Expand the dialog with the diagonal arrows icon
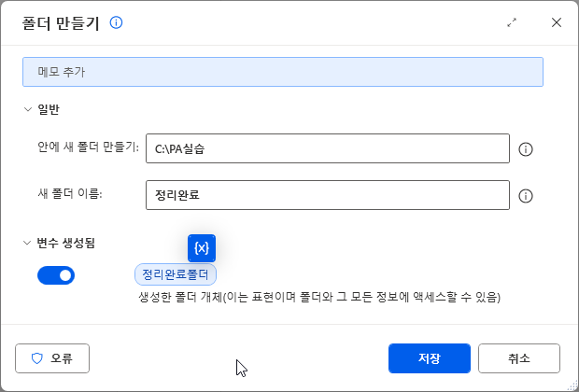Viewport: 579px width, 392px height. coord(512,23)
